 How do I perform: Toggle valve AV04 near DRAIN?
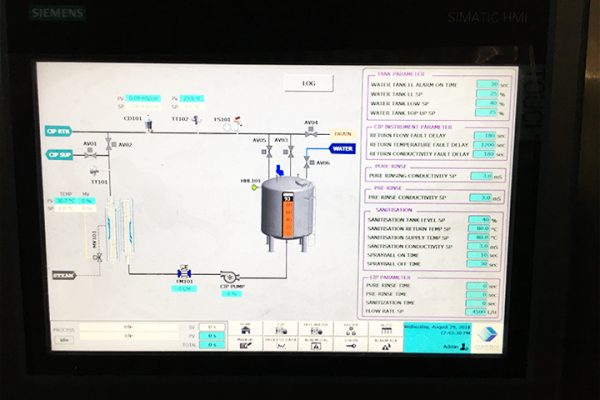311,133
